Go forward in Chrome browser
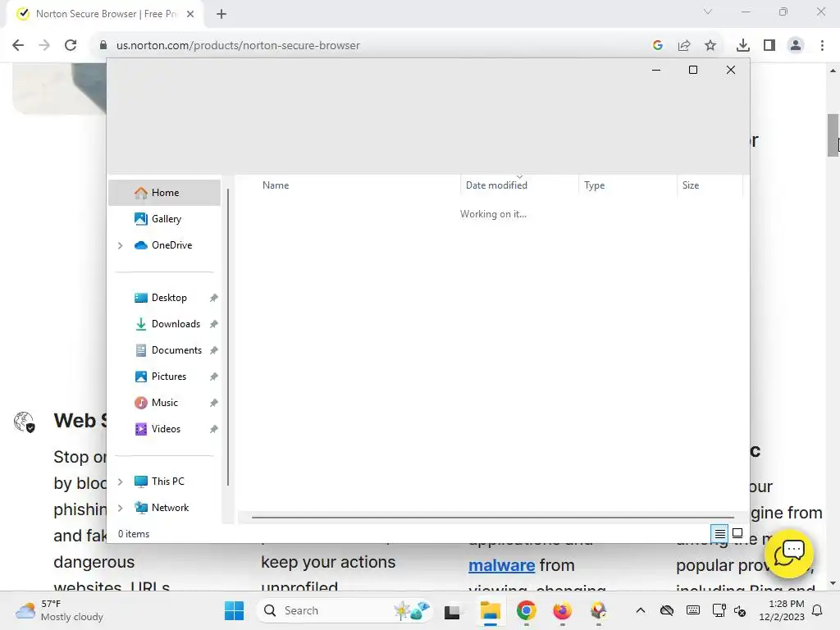 [x=44, y=46]
